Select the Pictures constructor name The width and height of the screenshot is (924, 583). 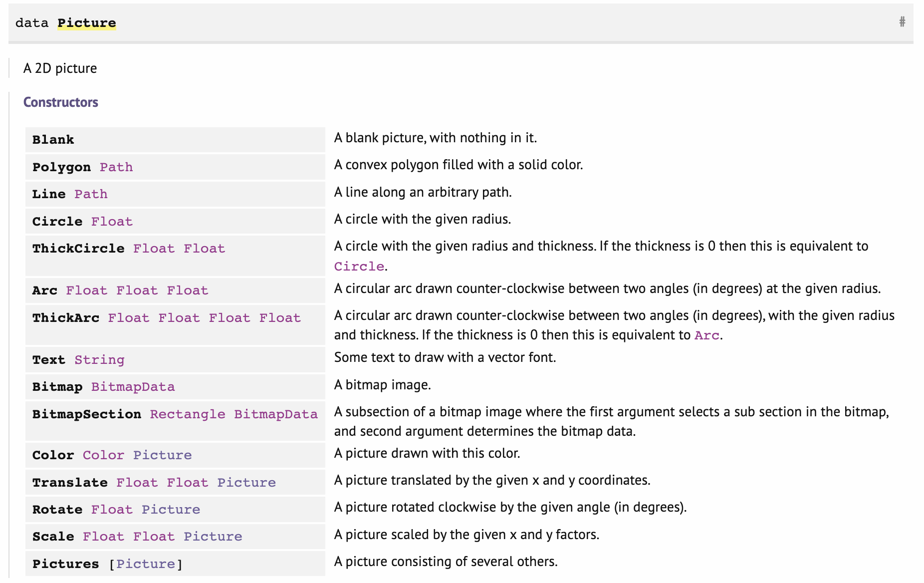click(66, 564)
